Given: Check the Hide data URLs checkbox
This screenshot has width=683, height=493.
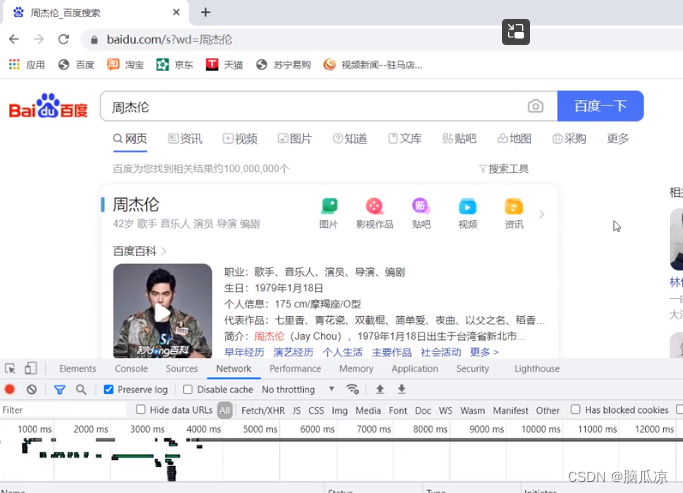Looking at the screenshot, I should [140, 409].
